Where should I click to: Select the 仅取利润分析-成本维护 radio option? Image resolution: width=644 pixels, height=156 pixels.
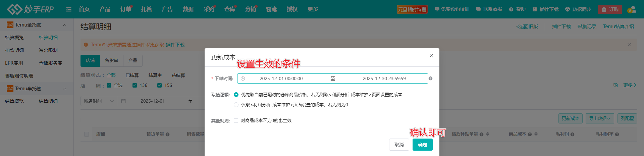click(x=236, y=105)
